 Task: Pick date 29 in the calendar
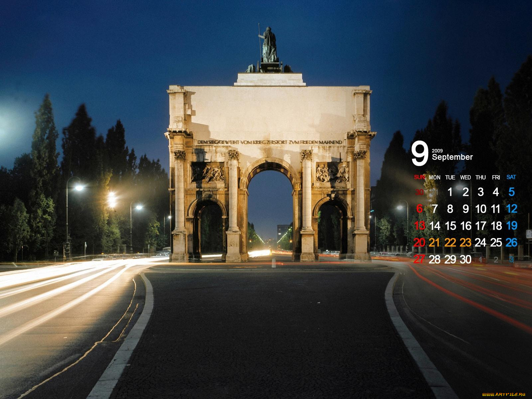[450, 260]
